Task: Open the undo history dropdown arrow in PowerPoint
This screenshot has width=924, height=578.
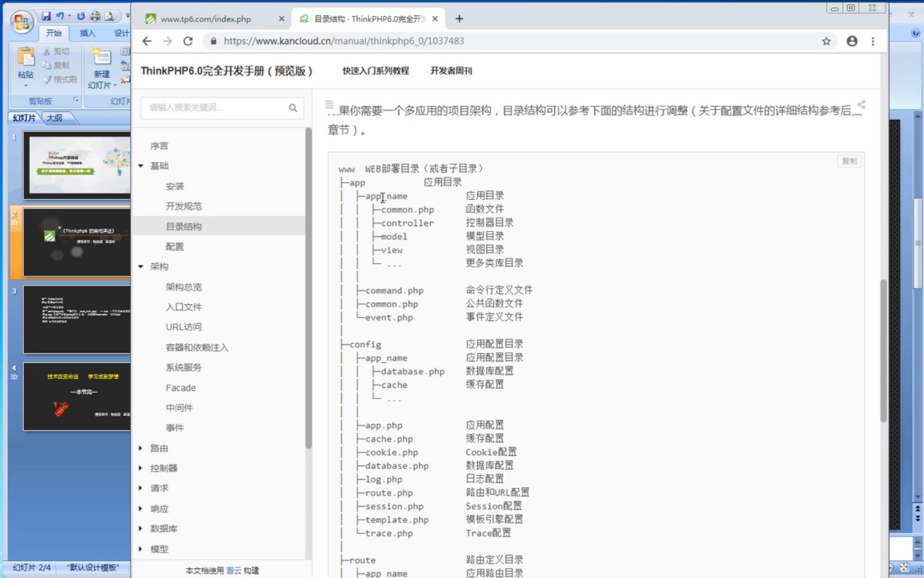Action: tap(69, 16)
